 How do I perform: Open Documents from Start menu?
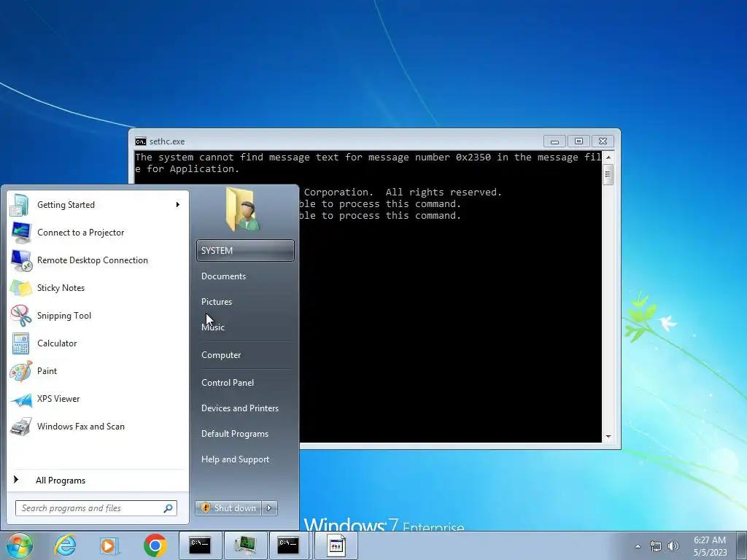(245, 276)
